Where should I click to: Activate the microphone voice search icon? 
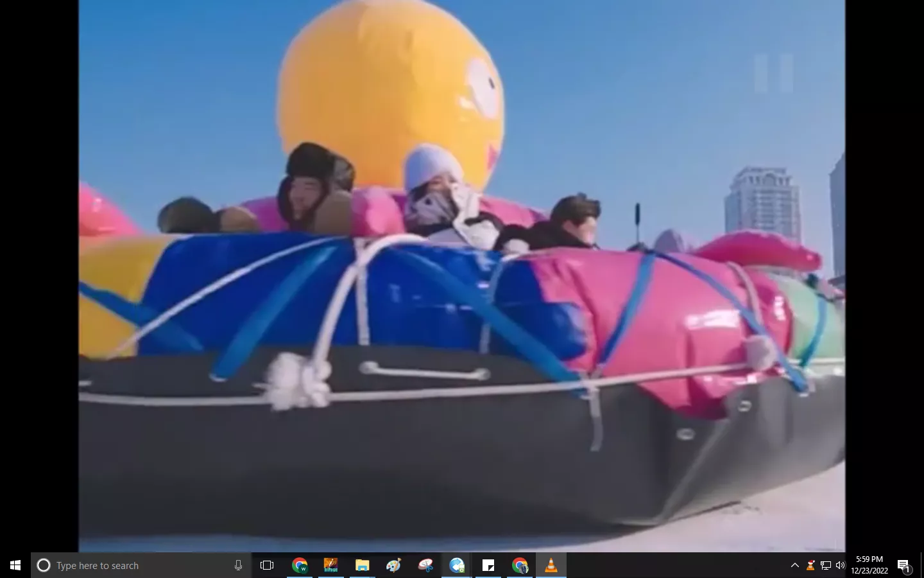[238, 565]
